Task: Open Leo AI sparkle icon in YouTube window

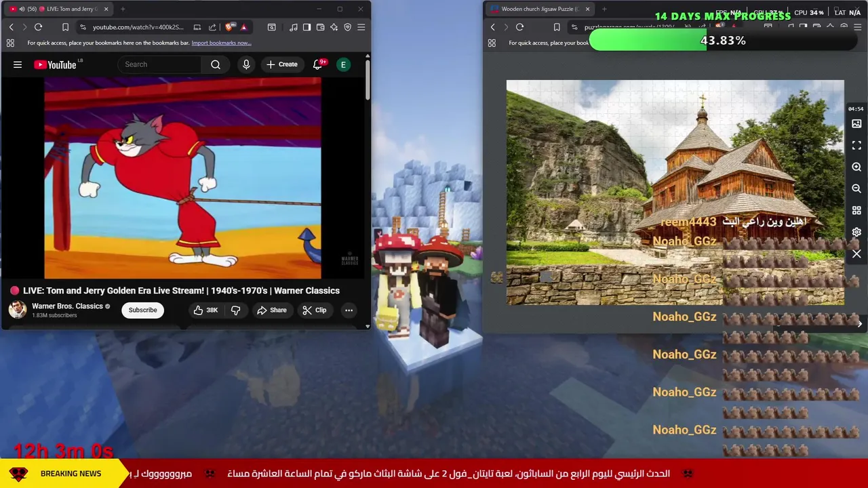Action: point(334,27)
